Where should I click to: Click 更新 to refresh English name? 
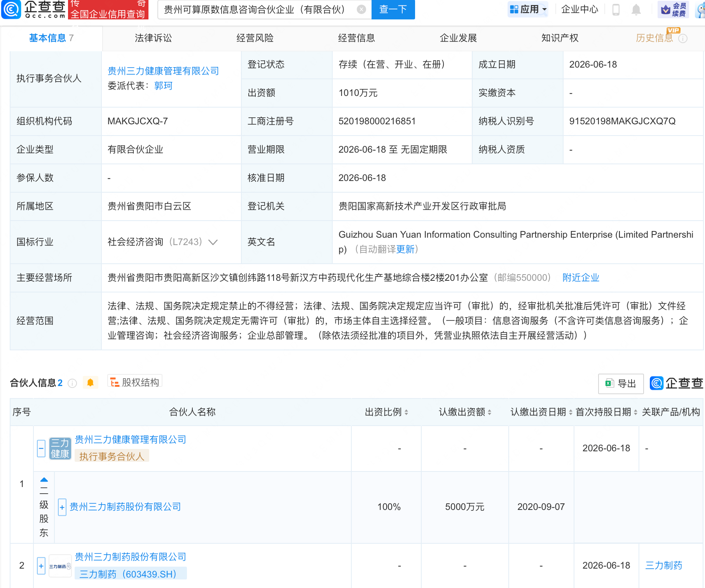[405, 249]
